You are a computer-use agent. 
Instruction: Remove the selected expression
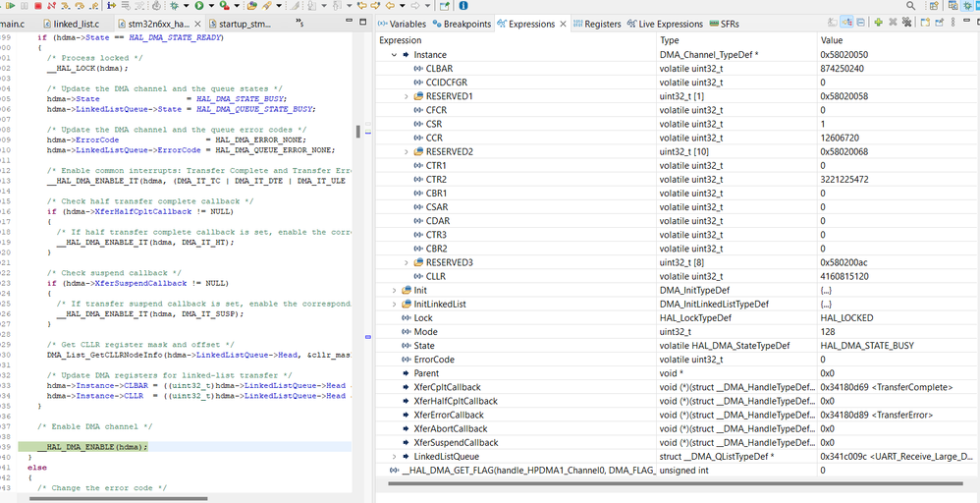tap(894, 22)
